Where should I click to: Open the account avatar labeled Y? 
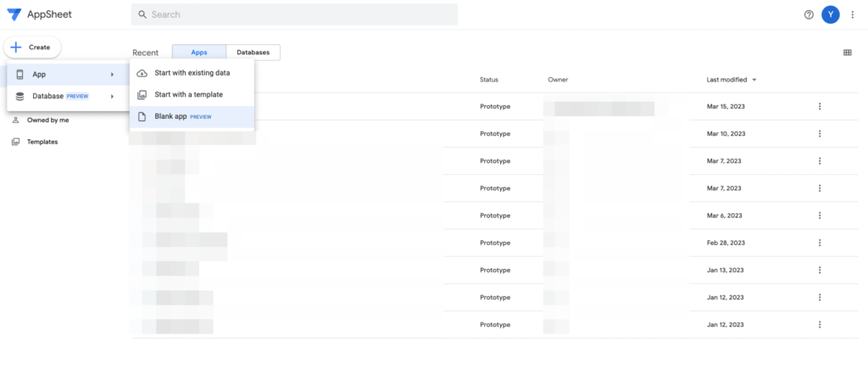click(831, 14)
